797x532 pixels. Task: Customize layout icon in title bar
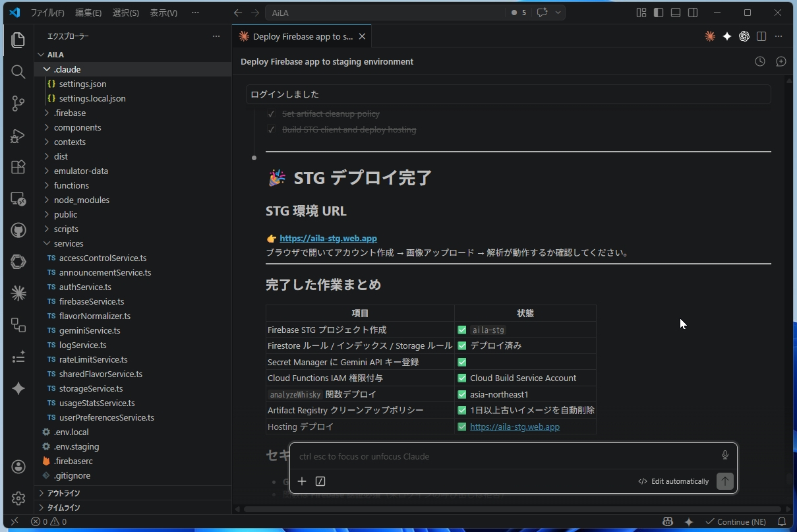click(x=641, y=13)
